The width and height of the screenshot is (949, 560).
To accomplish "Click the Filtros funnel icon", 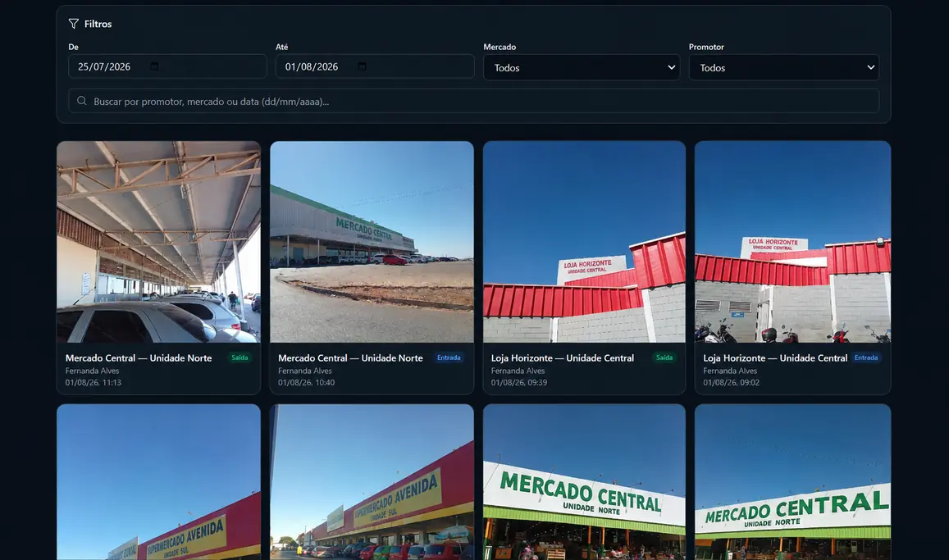I will pyautogui.click(x=73, y=24).
